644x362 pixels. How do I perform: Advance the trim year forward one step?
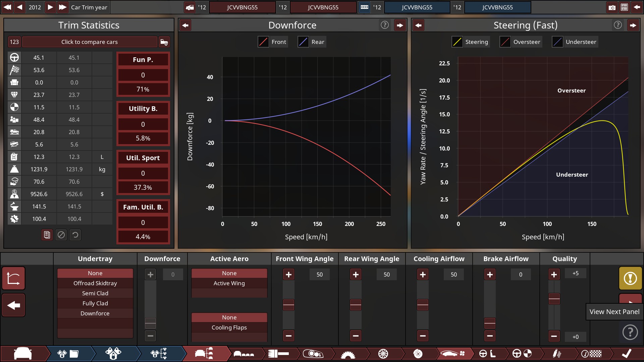pyautogui.click(x=50, y=7)
